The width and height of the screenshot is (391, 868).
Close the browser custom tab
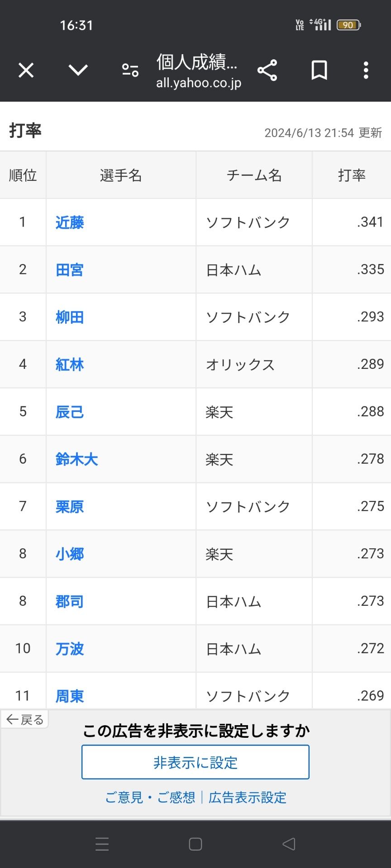coord(26,71)
